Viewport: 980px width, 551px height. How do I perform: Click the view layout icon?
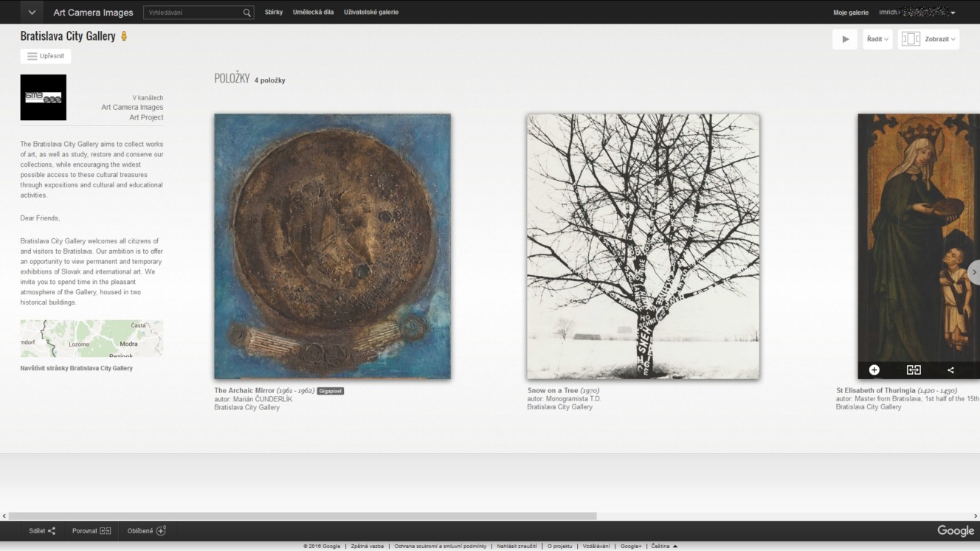[x=911, y=39]
